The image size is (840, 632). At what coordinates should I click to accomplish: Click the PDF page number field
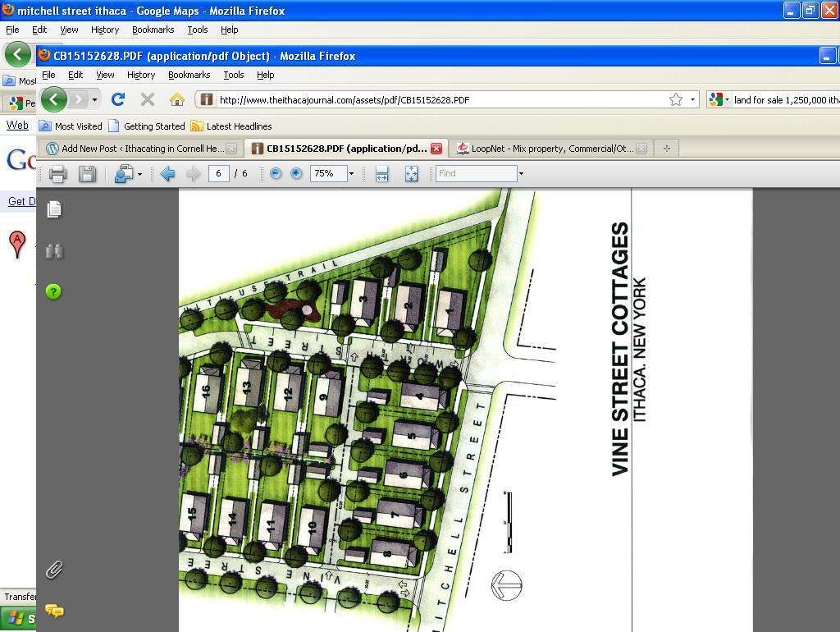(218, 173)
